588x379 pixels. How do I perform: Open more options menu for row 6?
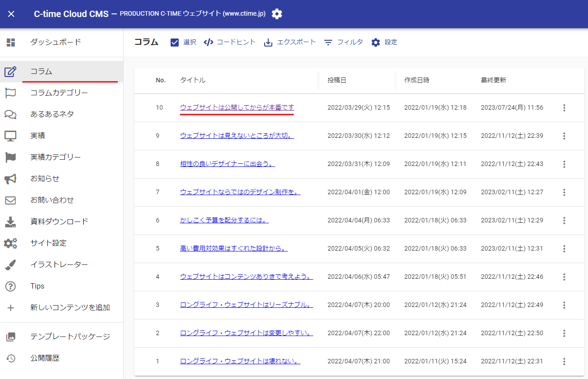[x=564, y=221]
